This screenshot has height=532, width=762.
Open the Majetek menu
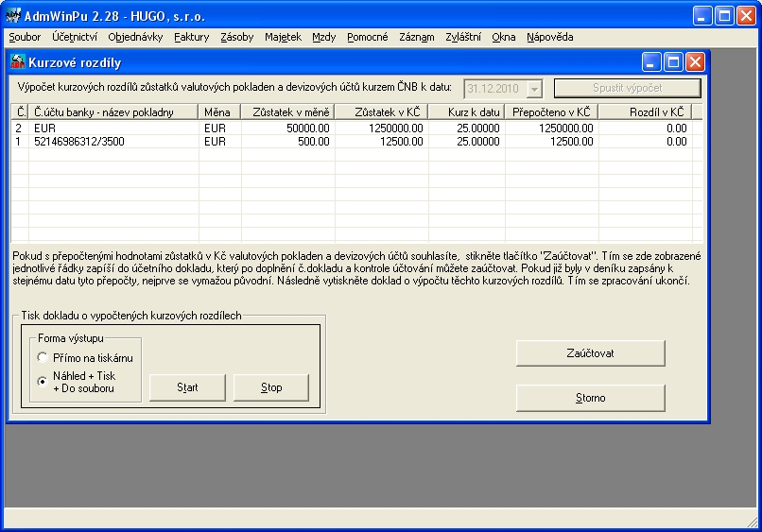(283, 37)
